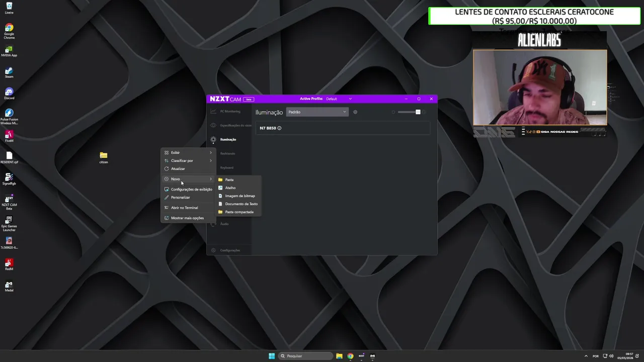Click the info icon next to N7 B850
The height and width of the screenshot is (362, 644).
[x=279, y=128]
